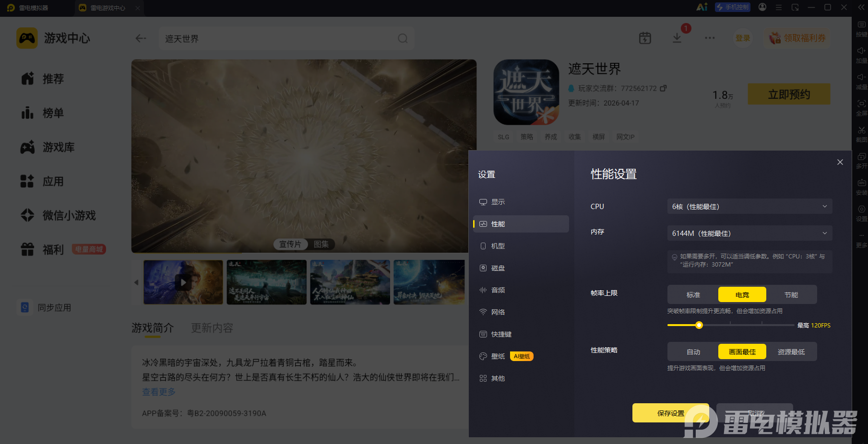The image size is (868, 444).
Task: Switch to the 更新内容 tab
Action: click(212, 328)
